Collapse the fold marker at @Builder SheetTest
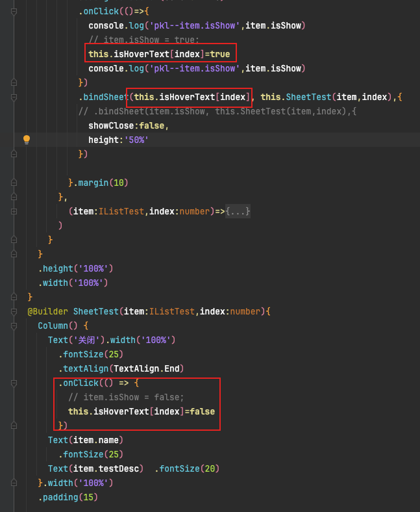 point(14,311)
